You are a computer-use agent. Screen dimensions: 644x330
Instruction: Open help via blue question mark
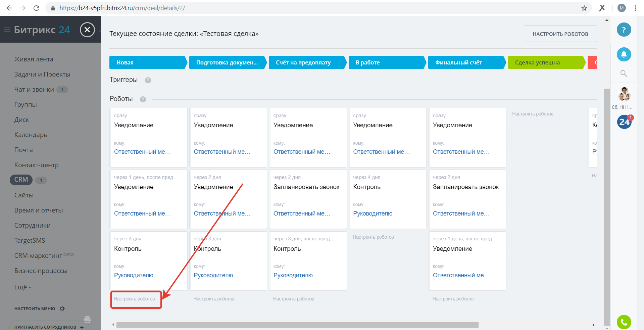coord(624,30)
